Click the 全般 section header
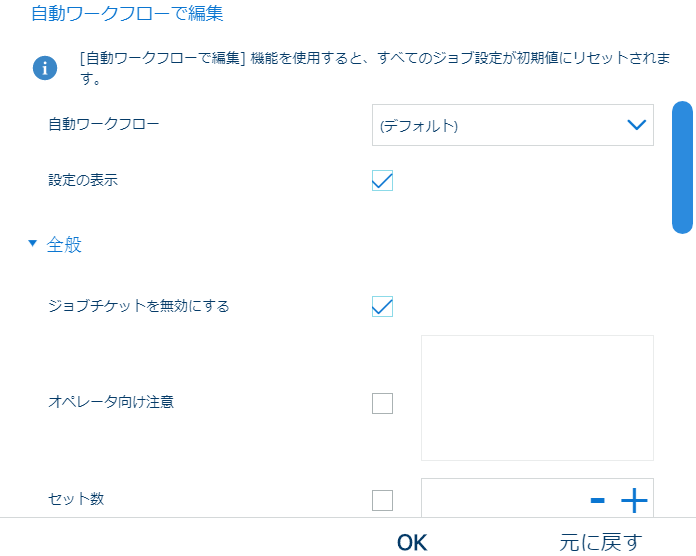Screen dimensions: 696x556 [65, 245]
